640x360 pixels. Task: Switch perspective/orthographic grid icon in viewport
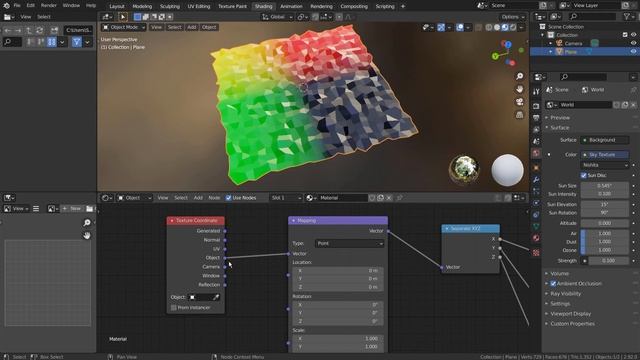click(519, 115)
